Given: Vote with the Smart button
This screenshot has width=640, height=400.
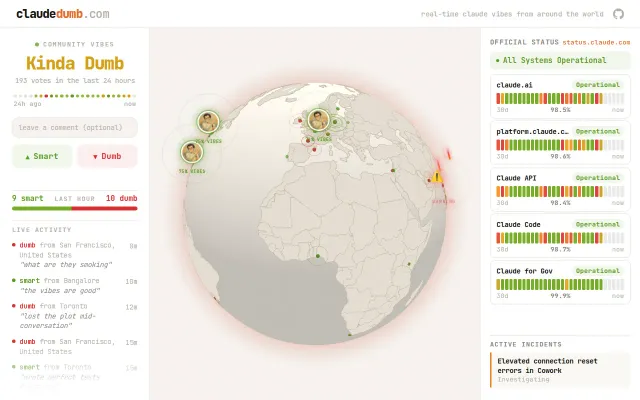Looking at the screenshot, I should 42,156.
